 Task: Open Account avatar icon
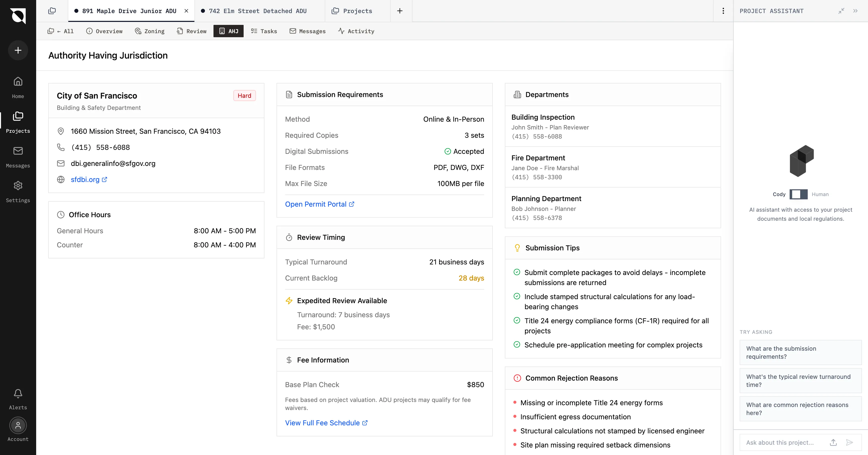pyautogui.click(x=18, y=426)
